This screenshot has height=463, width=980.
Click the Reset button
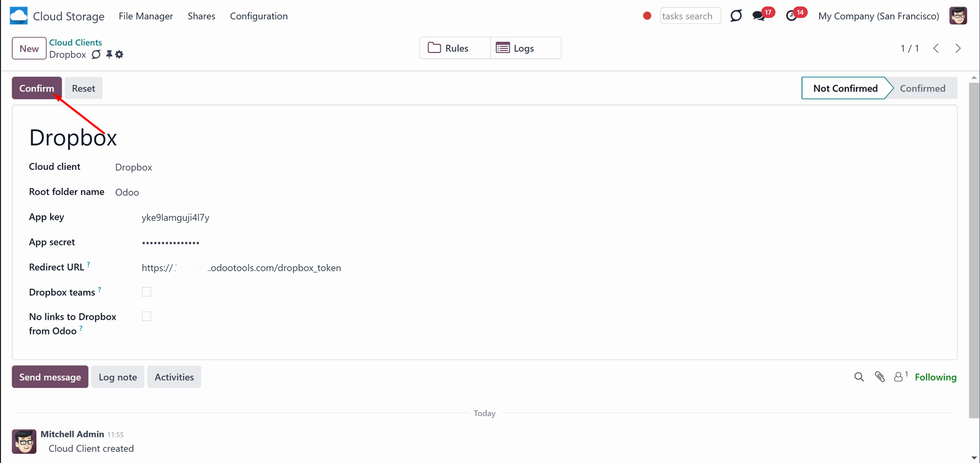pos(84,88)
